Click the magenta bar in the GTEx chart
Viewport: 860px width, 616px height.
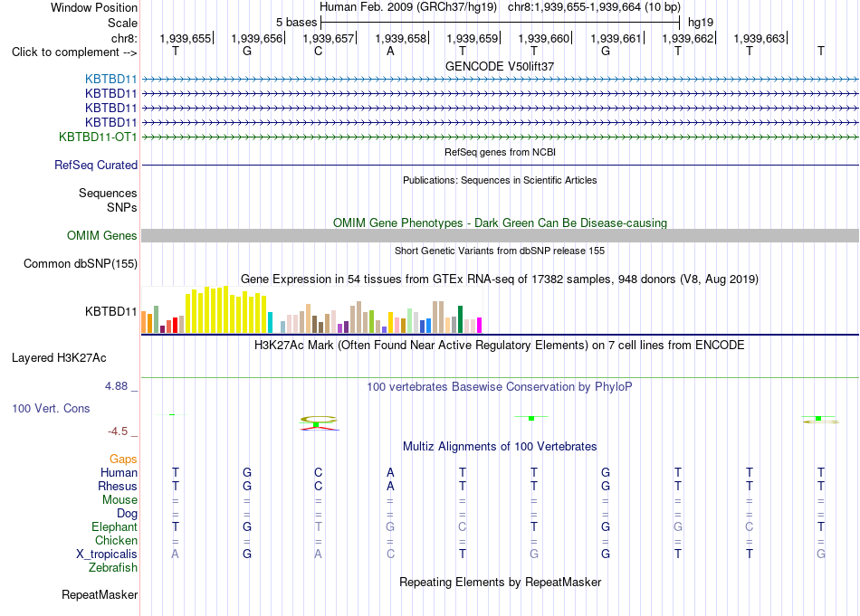[x=480, y=325]
